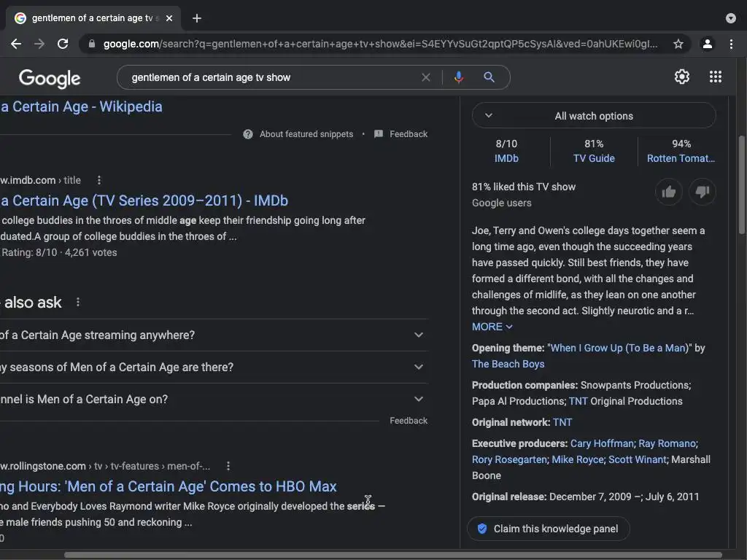Open the Chrome profile icon

[x=708, y=44]
